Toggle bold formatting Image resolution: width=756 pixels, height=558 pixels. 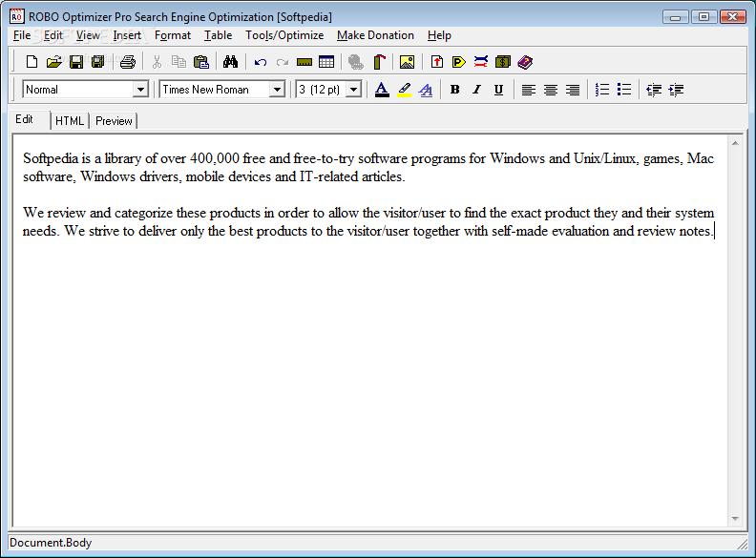(454, 90)
